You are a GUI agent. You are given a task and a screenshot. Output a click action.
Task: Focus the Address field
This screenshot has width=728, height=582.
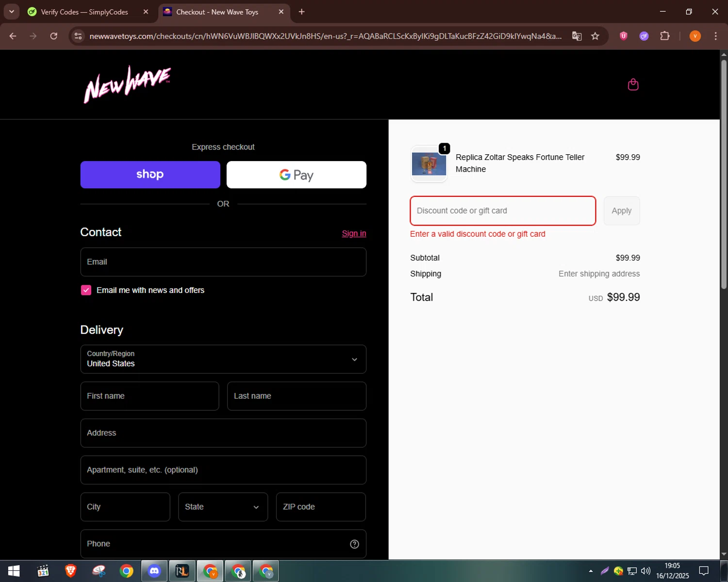tap(223, 433)
